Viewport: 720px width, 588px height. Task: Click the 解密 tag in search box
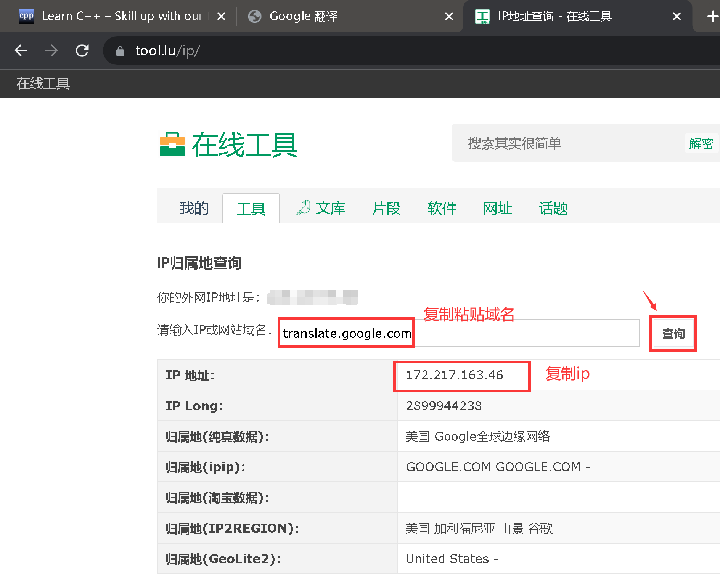pyautogui.click(x=701, y=143)
